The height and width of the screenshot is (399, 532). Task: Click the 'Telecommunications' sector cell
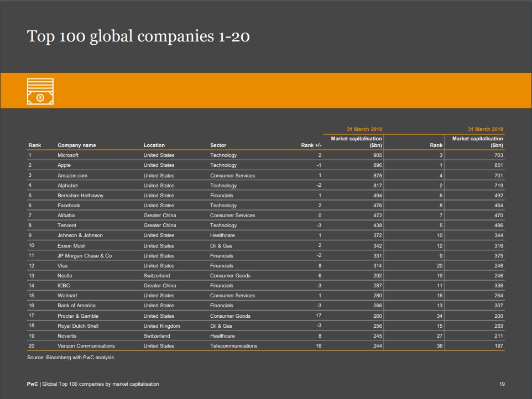tap(234, 346)
